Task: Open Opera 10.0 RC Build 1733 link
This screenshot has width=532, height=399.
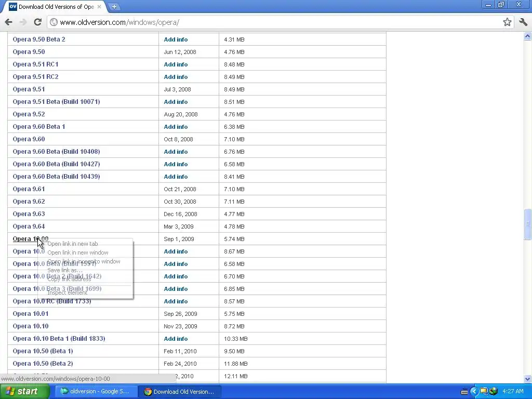Action: [x=52, y=301]
